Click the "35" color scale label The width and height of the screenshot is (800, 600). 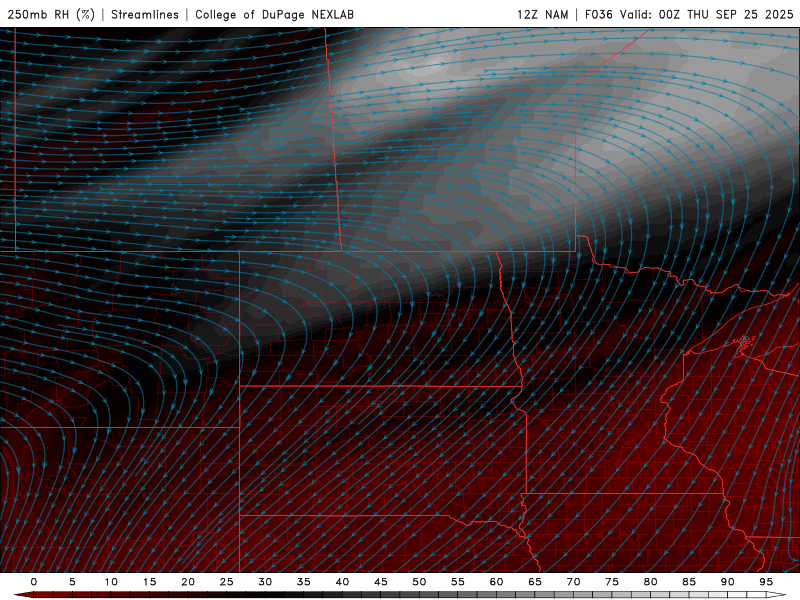[304, 582]
